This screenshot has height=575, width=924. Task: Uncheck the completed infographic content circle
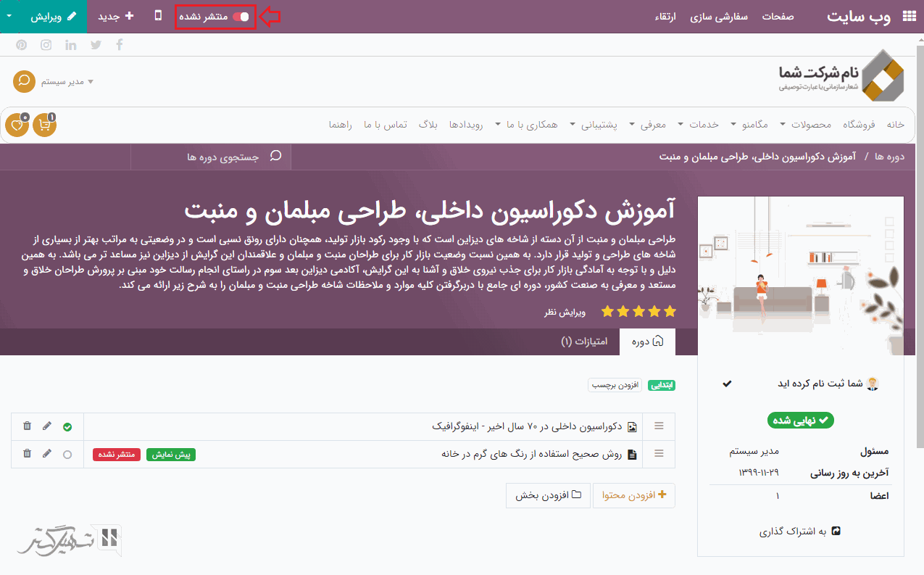[67, 427]
